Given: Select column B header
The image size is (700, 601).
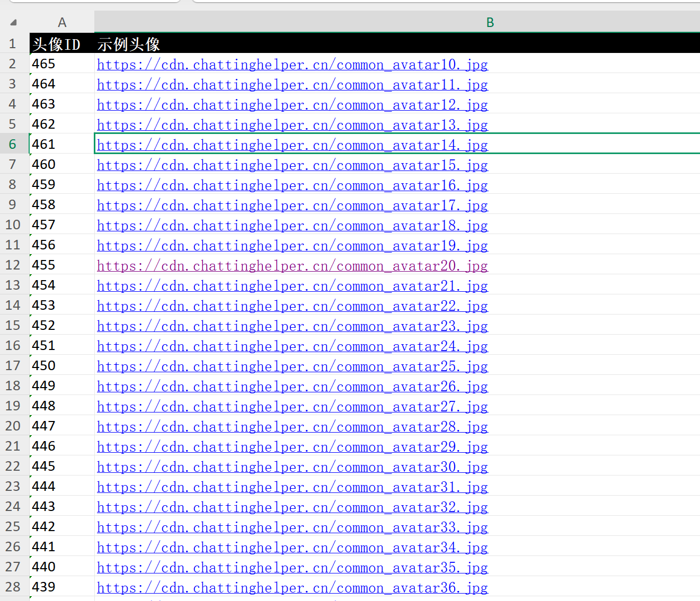Looking at the screenshot, I should 490,22.
